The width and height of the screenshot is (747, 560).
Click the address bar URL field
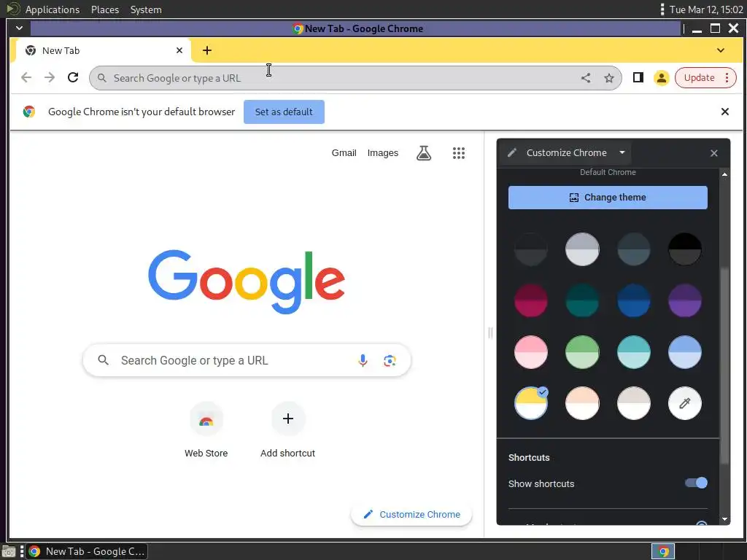pos(355,78)
